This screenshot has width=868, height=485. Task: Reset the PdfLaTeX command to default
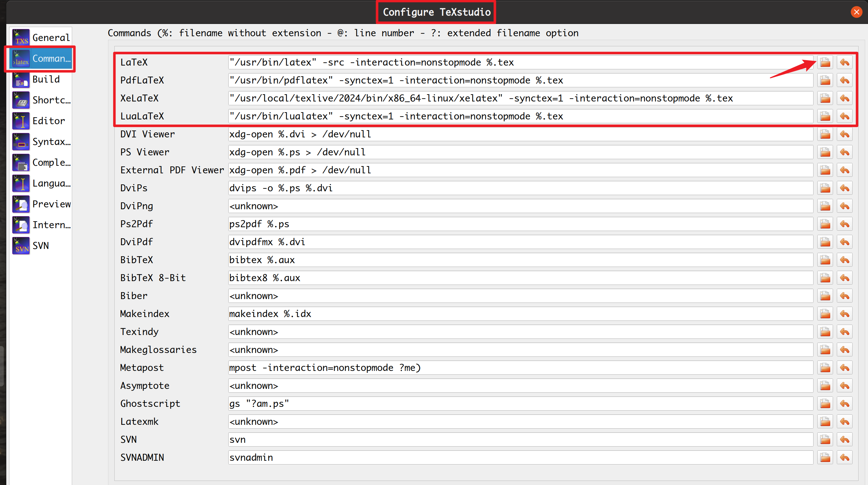pos(844,80)
